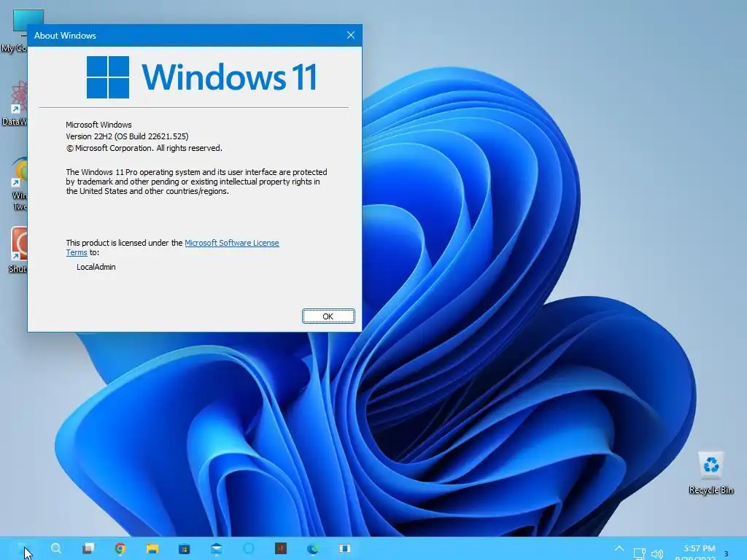Launch Google Chrome from taskbar
The height and width of the screenshot is (560, 747).
tap(120, 548)
